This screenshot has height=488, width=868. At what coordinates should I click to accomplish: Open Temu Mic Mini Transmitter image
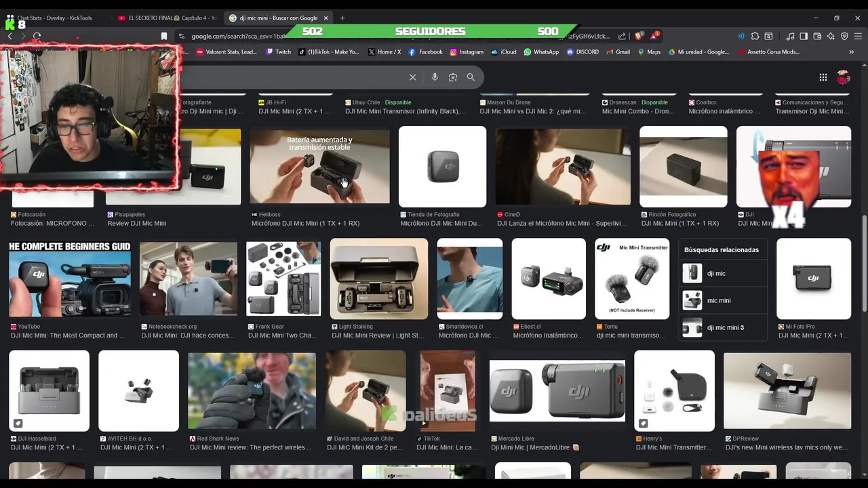(632, 279)
